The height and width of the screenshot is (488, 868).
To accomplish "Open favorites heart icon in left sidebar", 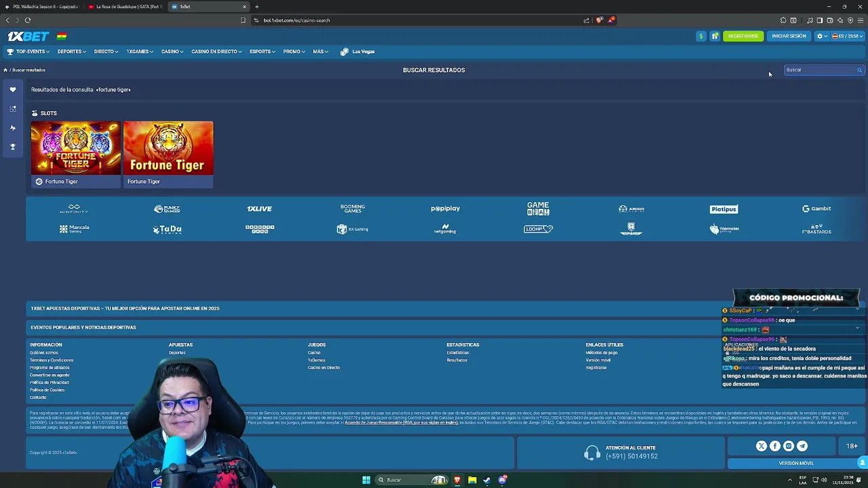I will click(12, 89).
